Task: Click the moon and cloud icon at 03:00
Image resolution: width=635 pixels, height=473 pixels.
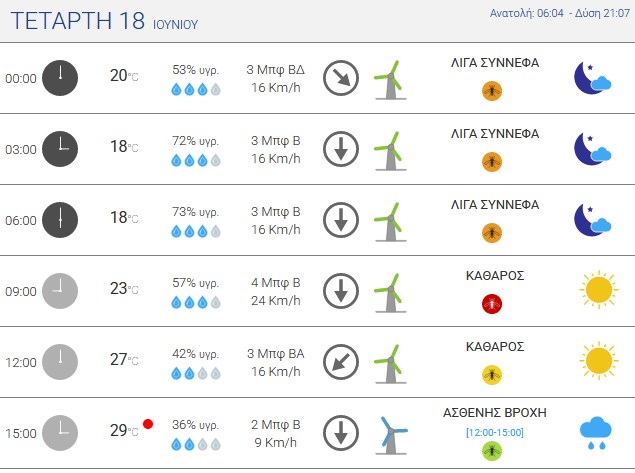Action: (x=592, y=149)
